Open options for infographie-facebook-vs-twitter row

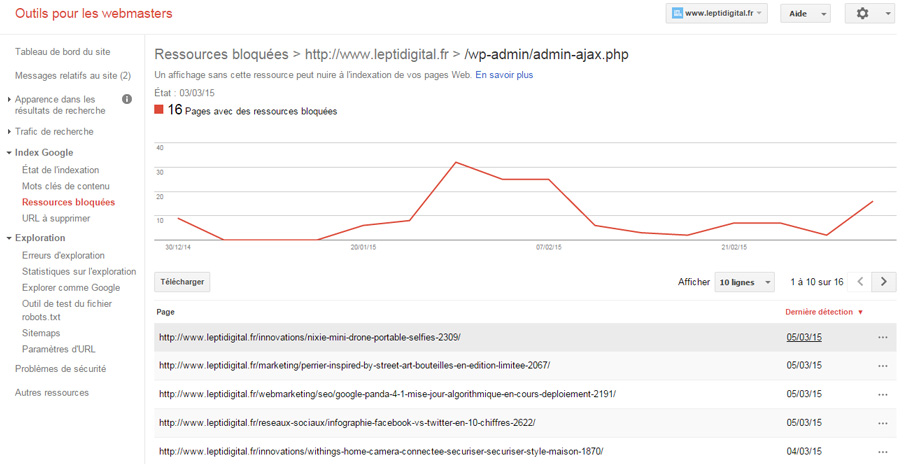(883, 424)
